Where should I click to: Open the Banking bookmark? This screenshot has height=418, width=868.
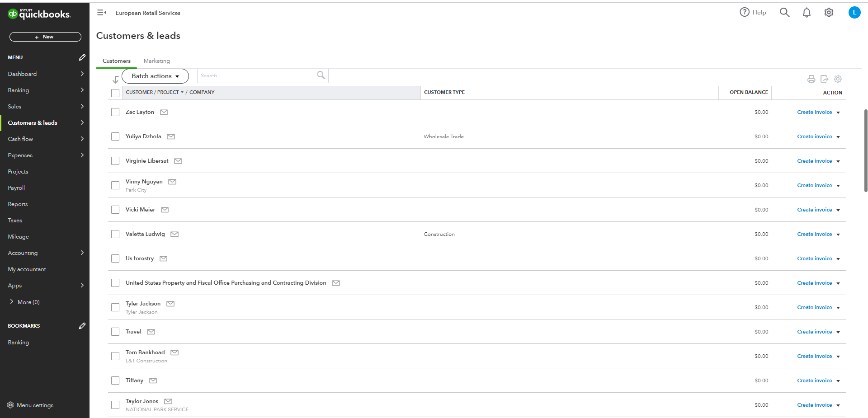coord(19,342)
